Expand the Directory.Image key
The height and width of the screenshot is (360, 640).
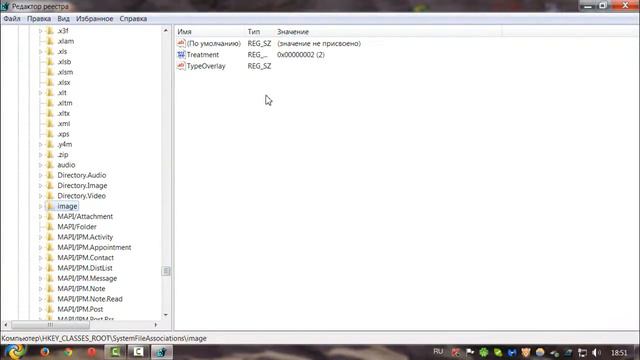(x=40, y=185)
